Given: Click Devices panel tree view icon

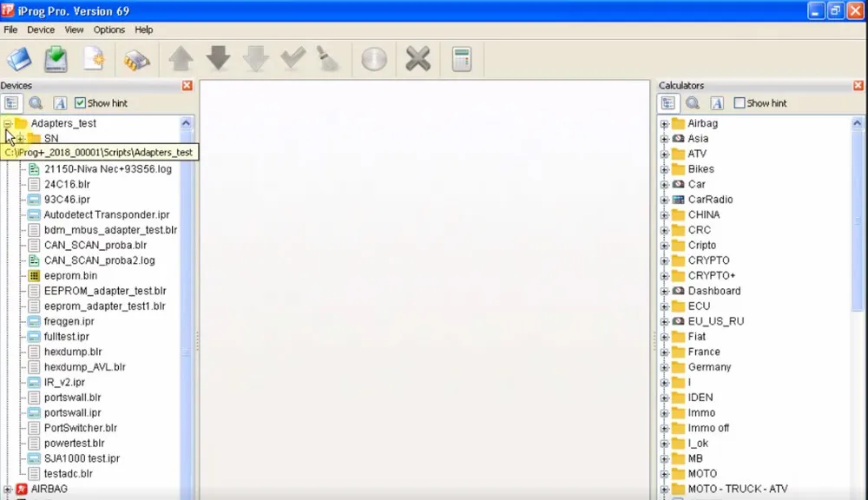Looking at the screenshot, I should point(11,103).
